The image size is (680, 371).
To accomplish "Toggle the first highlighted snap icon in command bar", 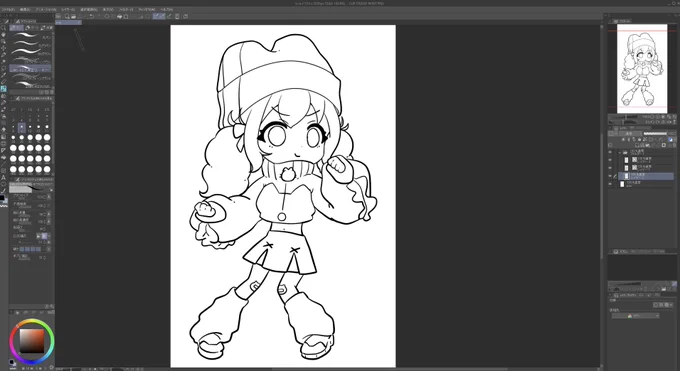I will click(x=156, y=16).
